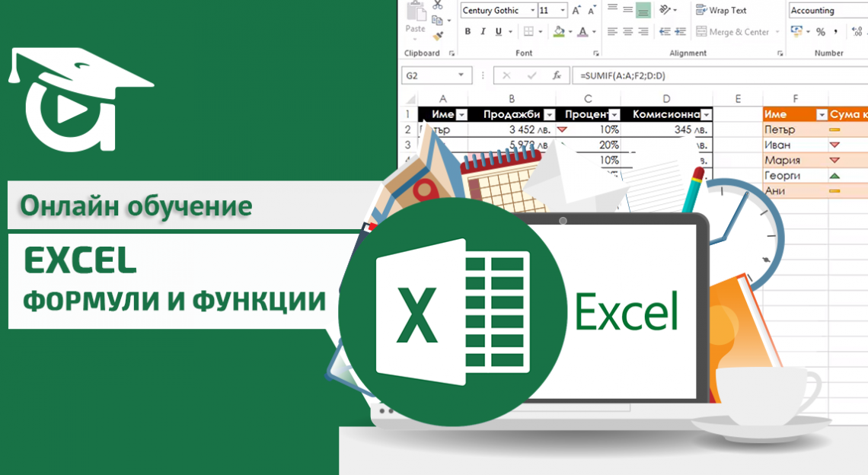
Task: Expand the Copy options arrow
Action: [449, 21]
